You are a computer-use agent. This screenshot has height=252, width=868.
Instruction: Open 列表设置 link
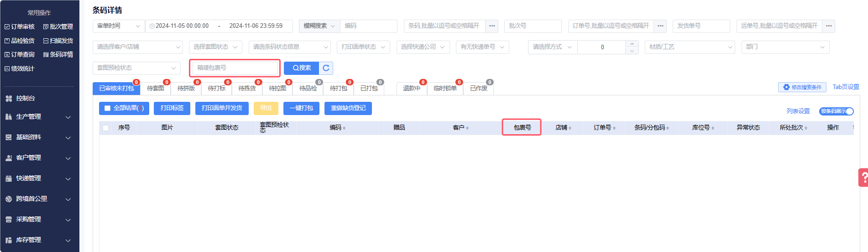tap(798, 111)
